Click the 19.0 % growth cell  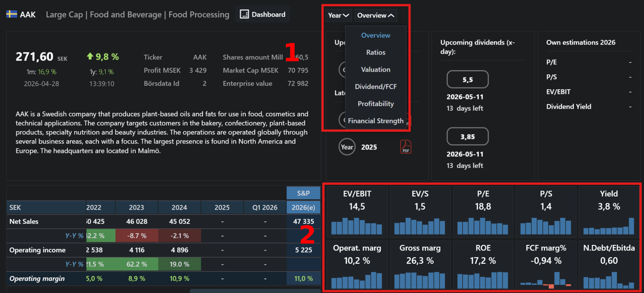tap(179, 264)
